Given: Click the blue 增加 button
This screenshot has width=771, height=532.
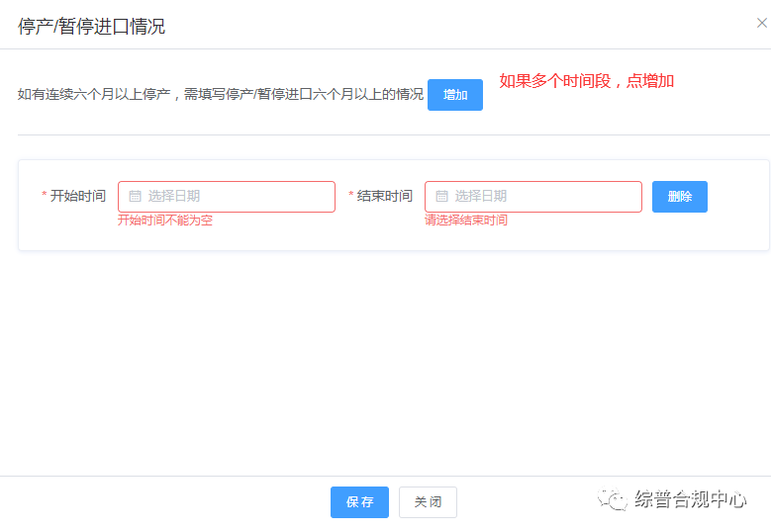Looking at the screenshot, I should pos(454,95).
